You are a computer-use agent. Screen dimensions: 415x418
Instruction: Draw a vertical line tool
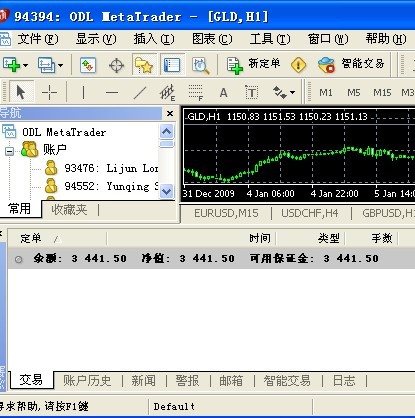tap(83, 92)
